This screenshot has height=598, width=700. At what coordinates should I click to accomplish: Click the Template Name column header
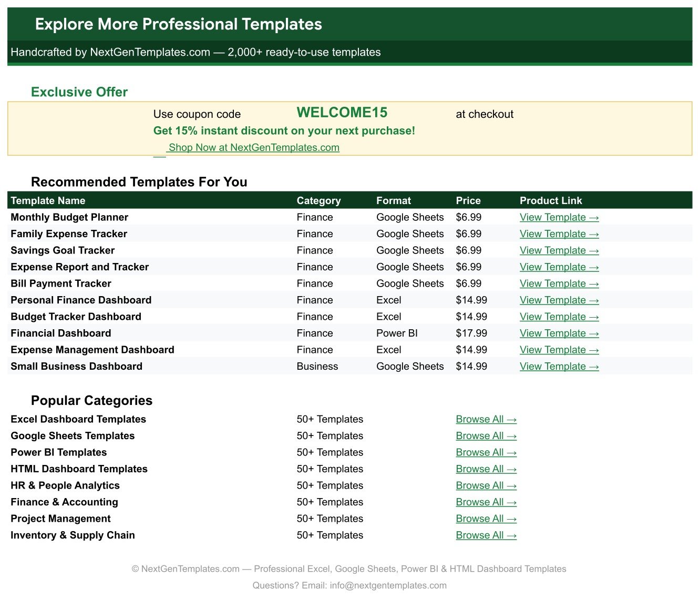point(48,200)
